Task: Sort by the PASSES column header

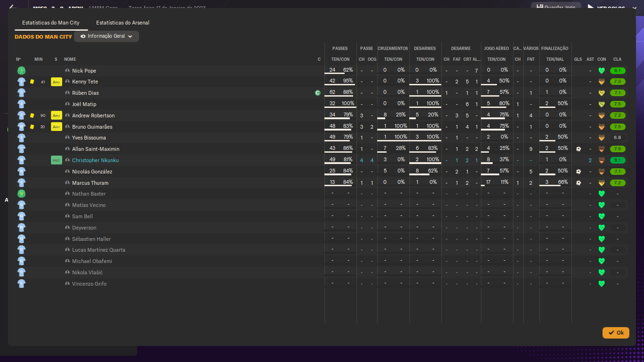Action: (340, 48)
